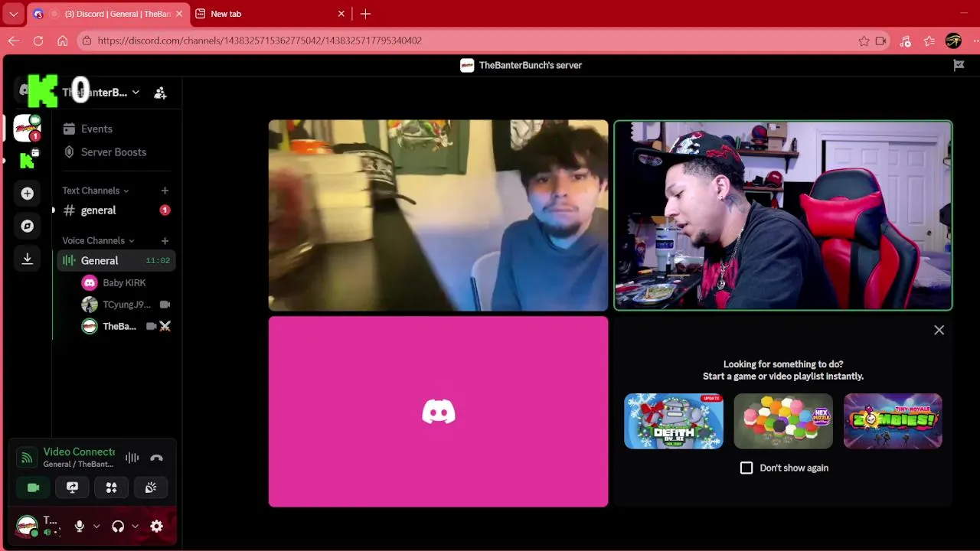Open input device chevron next to microphone
This screenshot has height=551, width=980.
pyautogui.click(x=96, y=527)
